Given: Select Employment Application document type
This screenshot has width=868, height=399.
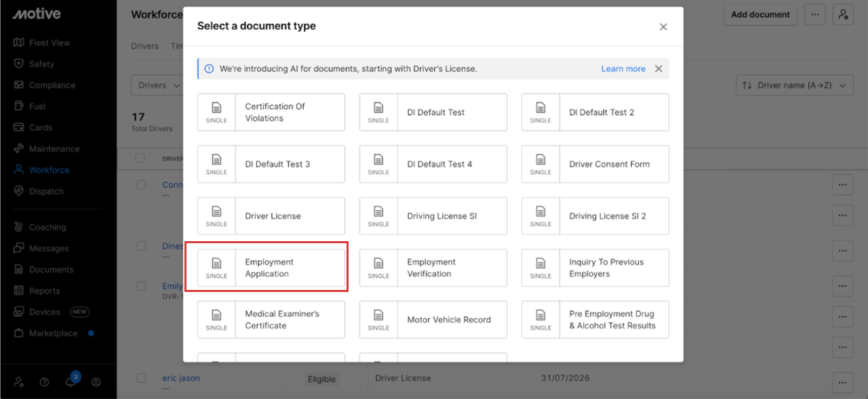Looking at the screenshot, I should 271,268.
